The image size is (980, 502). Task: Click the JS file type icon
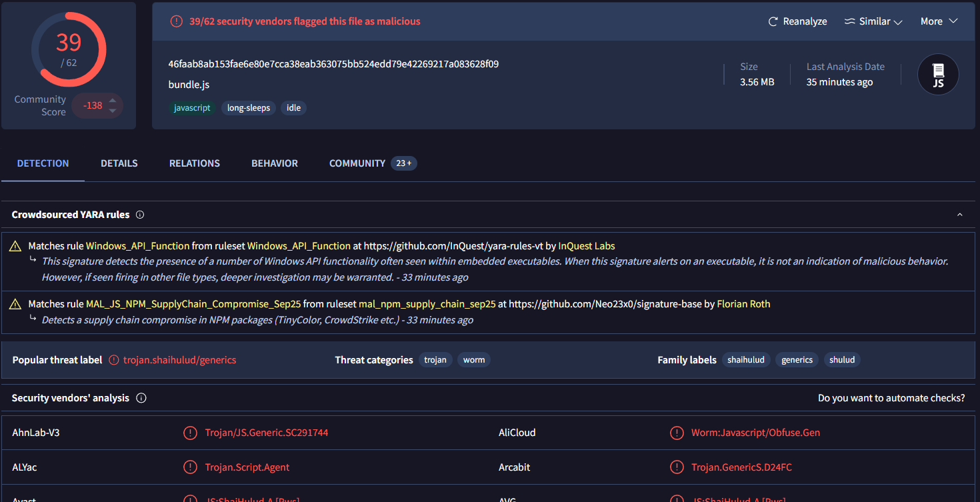click(x=938, y=74)
